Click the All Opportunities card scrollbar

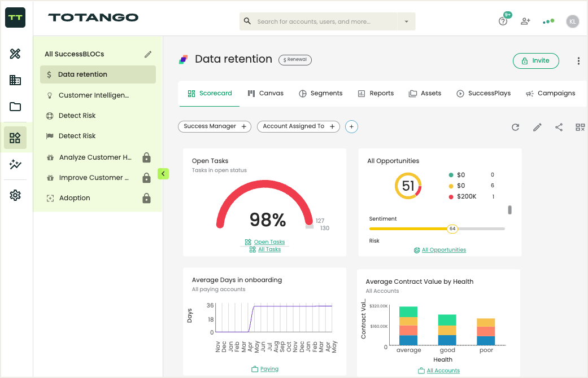509,210
